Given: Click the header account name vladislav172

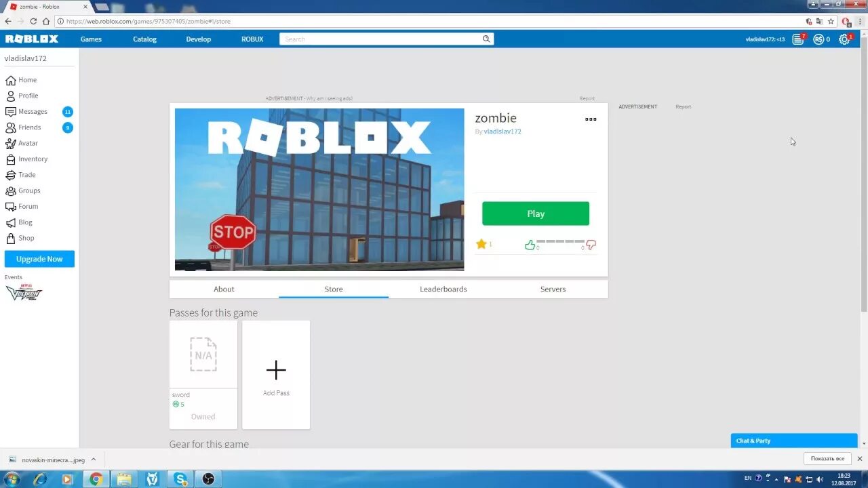Looking at the screenshot, I should point(765,39).
